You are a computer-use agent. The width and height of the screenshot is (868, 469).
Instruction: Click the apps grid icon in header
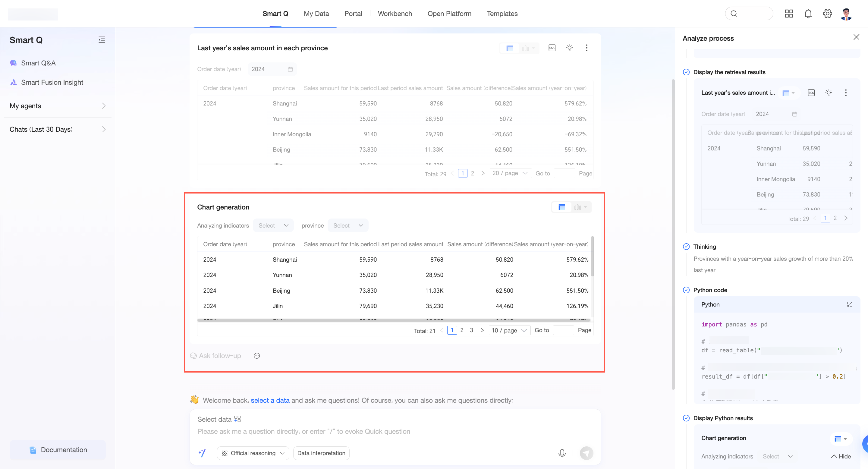[789, 14]
